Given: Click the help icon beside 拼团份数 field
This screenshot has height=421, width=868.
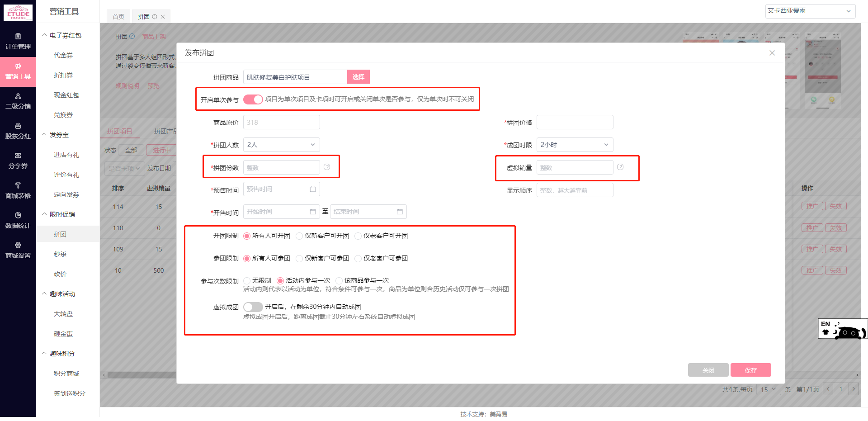Looking at the screenshot, I should pyautogui.click(x=327, y=167).
